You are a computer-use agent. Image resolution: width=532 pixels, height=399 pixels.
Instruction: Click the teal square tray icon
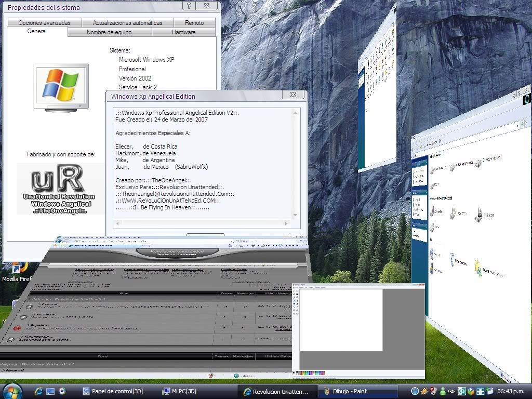point(461,391)
